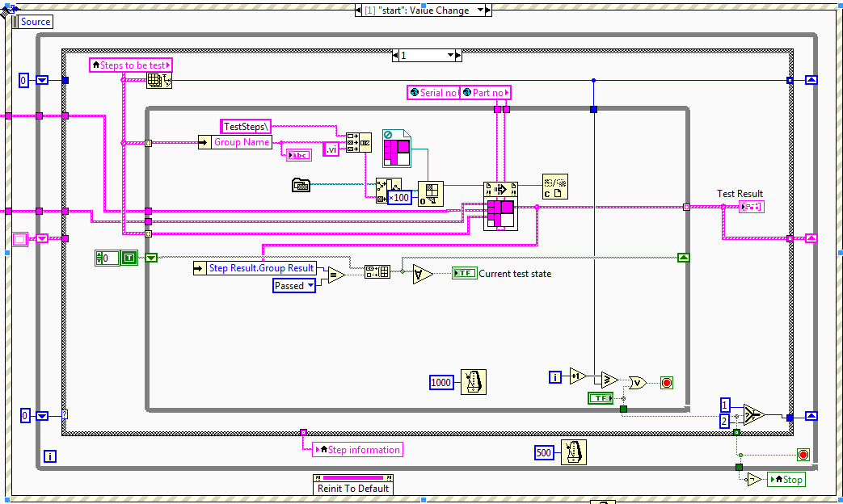Select Step Result.Group Result unbundle element
The image size is (843, 504).
[261, 268]
